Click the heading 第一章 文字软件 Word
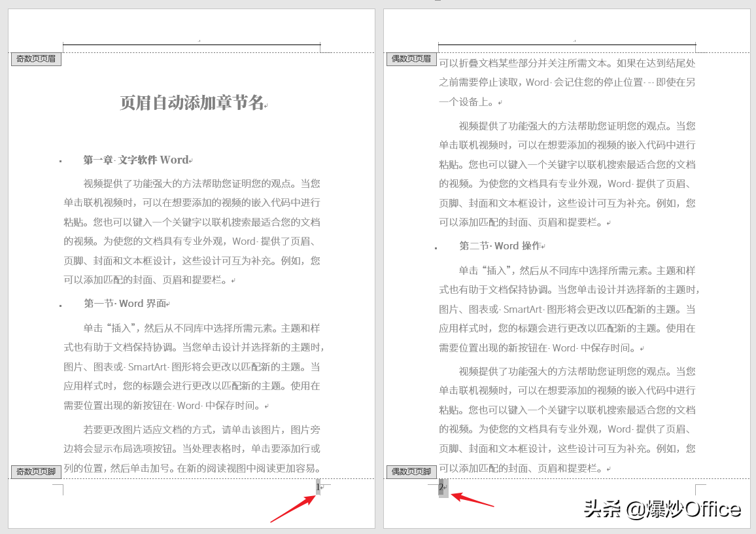The width and height of the screenshot is (756, 534). point(138,160)
